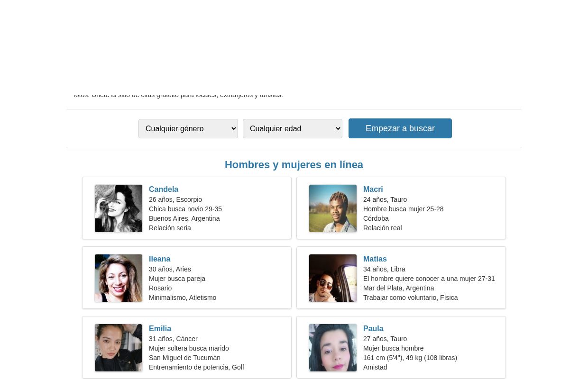Image resolution: width=588 pixels, height=379 pixels.
Task: Click Emilia's card text 'Mujer soltera busca marido'
Action: click(189, 348)
